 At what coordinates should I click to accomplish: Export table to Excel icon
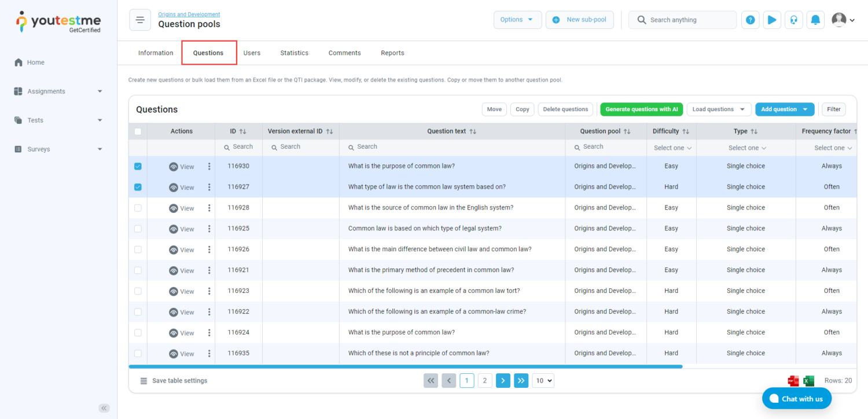[x=809, y=381]
